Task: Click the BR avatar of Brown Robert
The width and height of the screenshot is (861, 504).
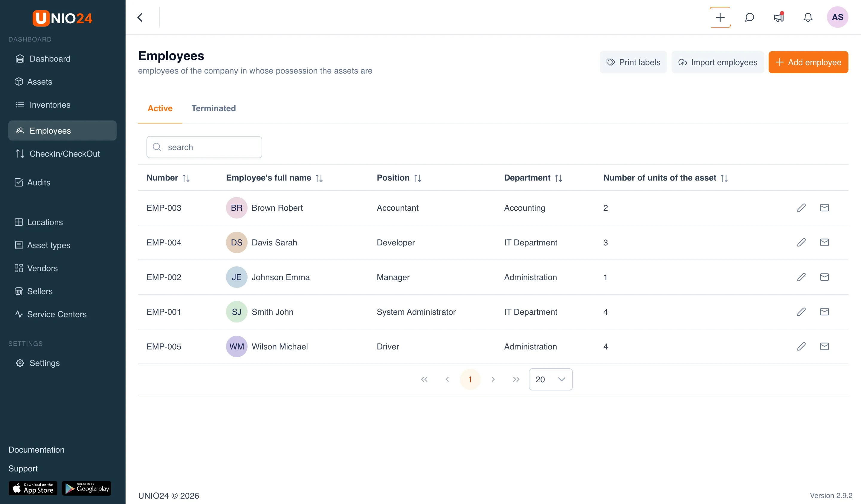Action: tap(236, 208)
